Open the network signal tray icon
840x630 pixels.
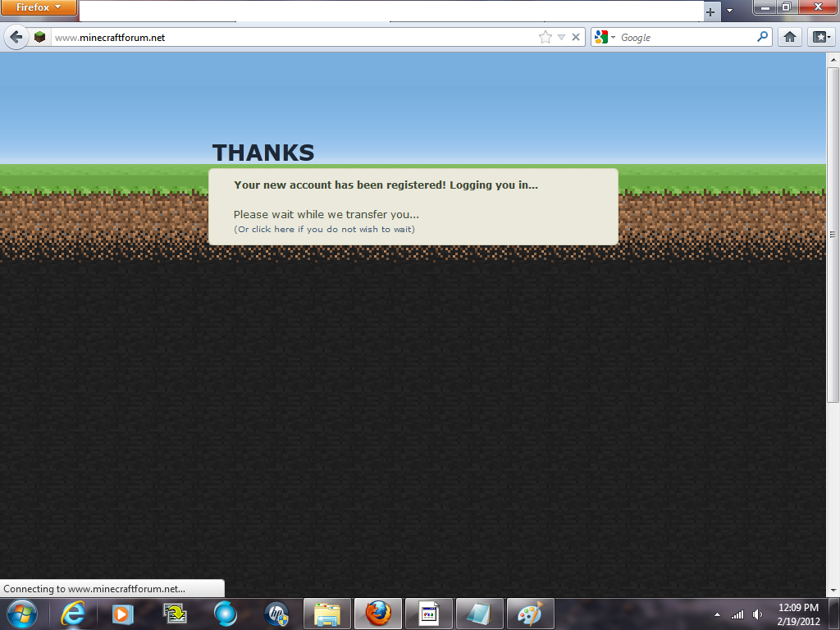pyautogui.click(x=737, y=614)
